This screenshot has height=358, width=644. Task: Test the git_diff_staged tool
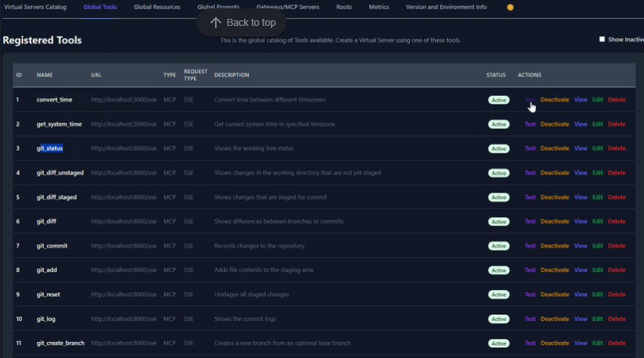(x=530, y=197)
